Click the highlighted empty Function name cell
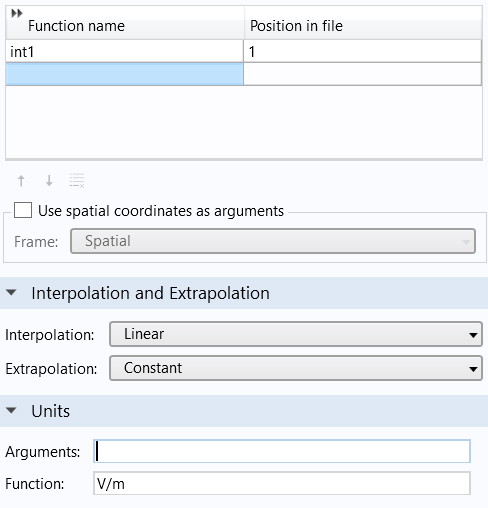 pyautogui.click(x=124, y=74)
